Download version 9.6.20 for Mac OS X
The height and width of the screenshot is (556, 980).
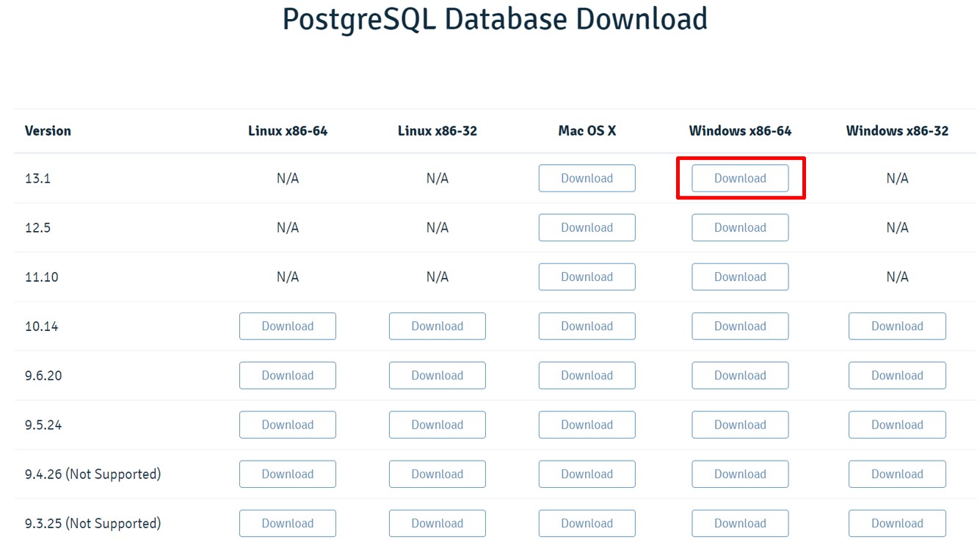point(587,376)
